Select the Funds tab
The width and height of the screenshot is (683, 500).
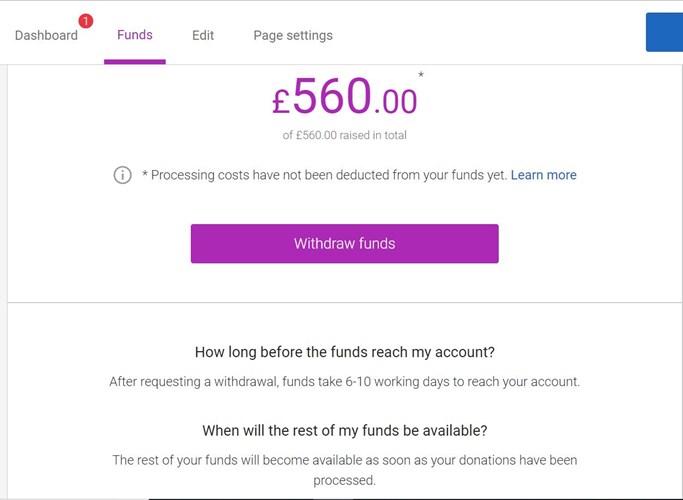135,35
